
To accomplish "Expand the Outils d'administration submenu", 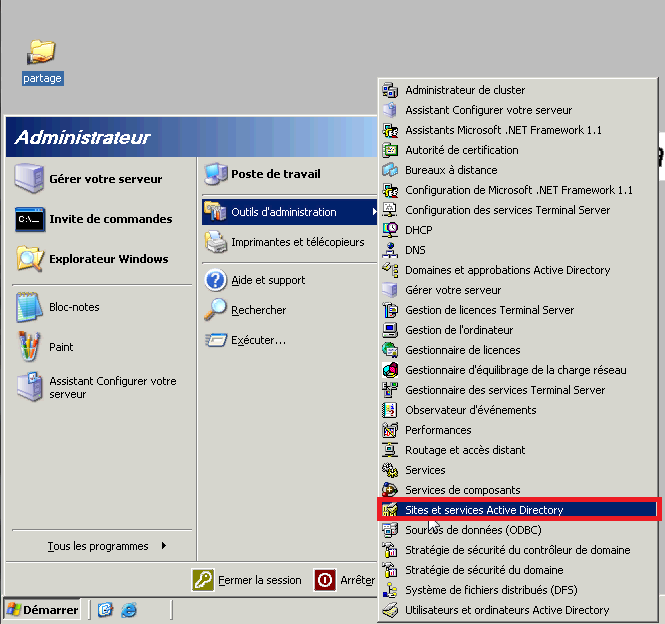I will click(290, 212).
